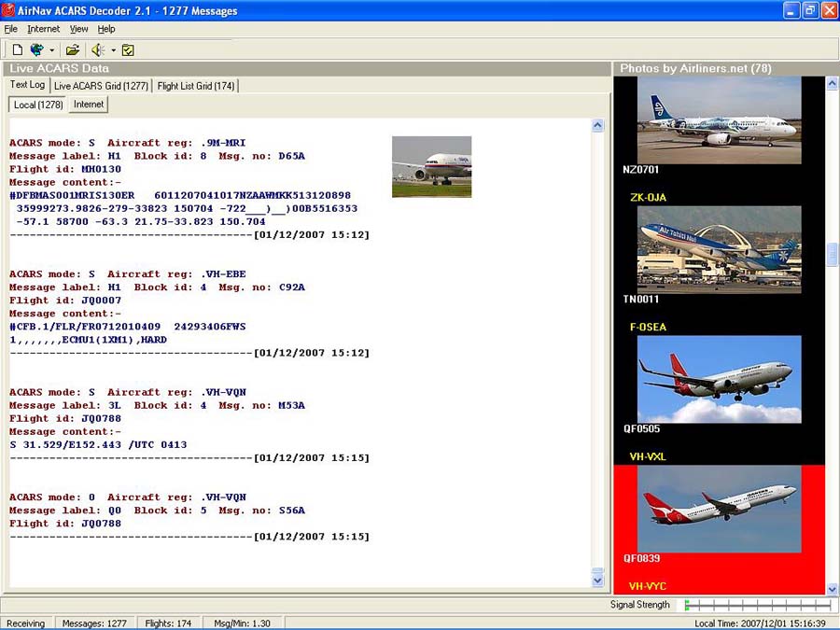Click the TN0011 flight label
The image size is (840, 630).
pyautogui.click(x=640, y=299)
